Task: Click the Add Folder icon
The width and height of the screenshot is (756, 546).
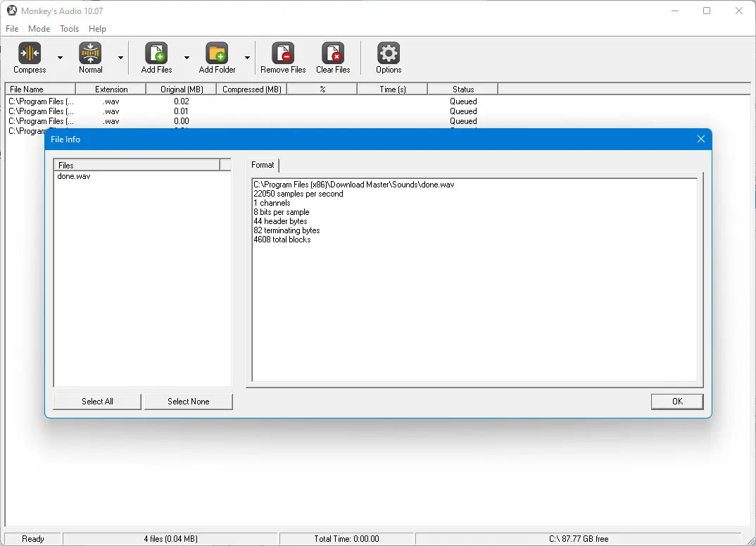Action: pyautogui.click(x=217, y=53)
